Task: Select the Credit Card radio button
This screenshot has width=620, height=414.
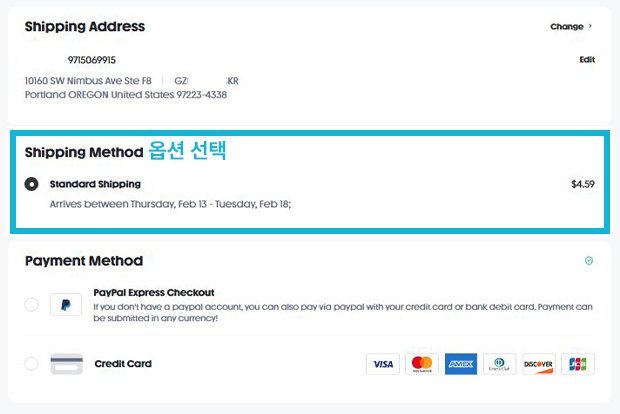Action: coord(31,363)
